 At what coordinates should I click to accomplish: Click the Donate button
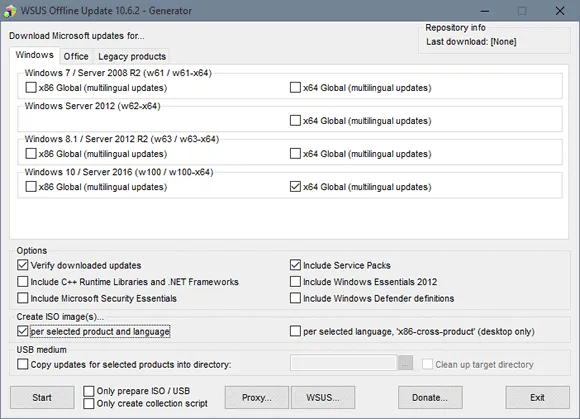tap(430, 398)
